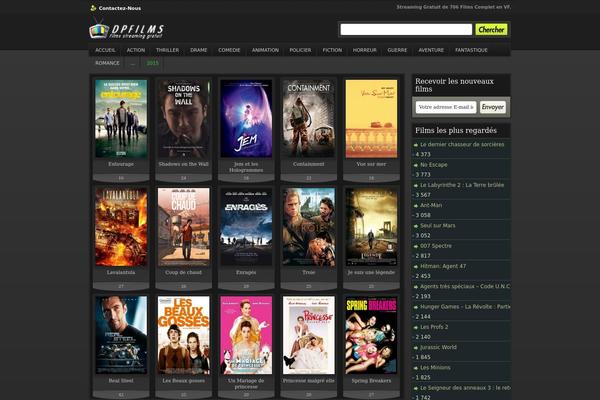Viewport: 600px width, 400px height.
Task: Click the Lavalantula title link
Action: (121, 273)
